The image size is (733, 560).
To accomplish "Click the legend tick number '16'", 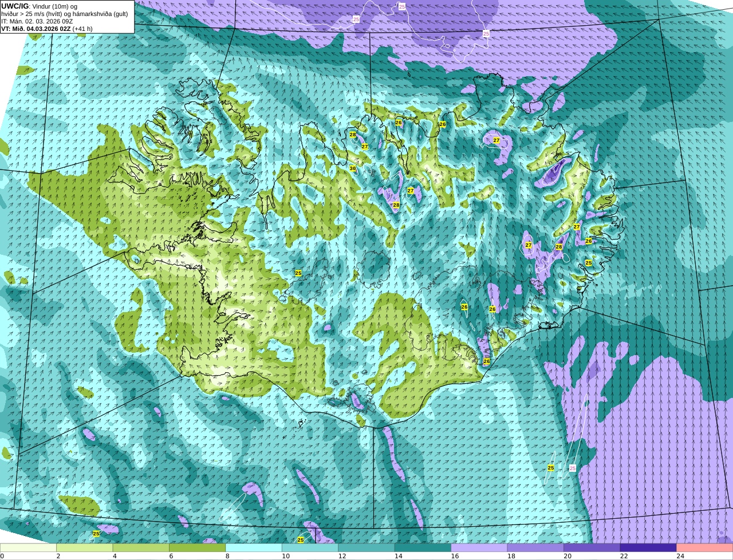I will 455,556.
